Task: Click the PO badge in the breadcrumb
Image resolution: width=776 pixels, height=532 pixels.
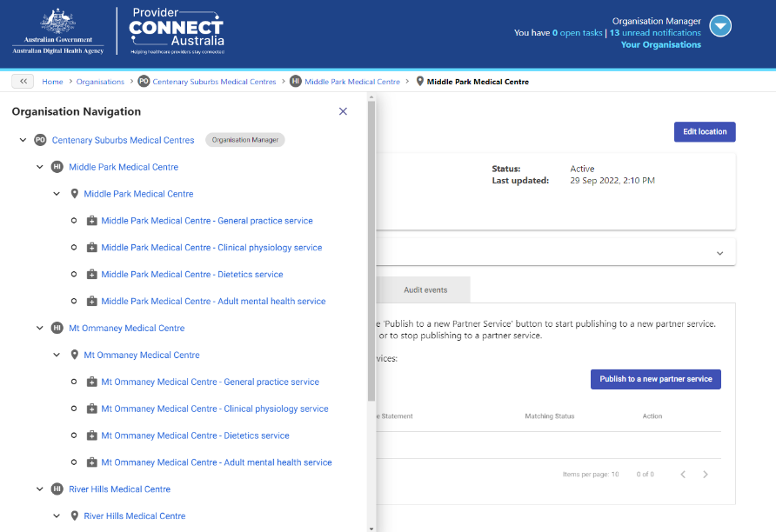Action: tap(144, 81)
